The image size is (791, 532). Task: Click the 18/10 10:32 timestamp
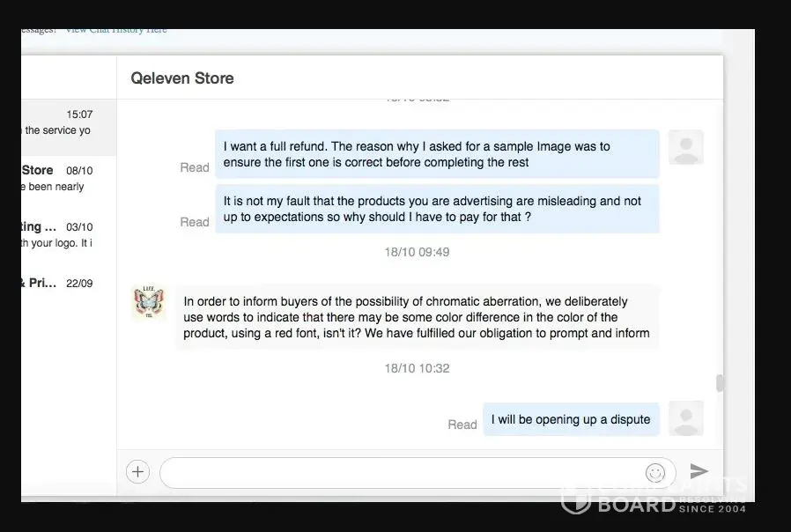click(417, 369)
